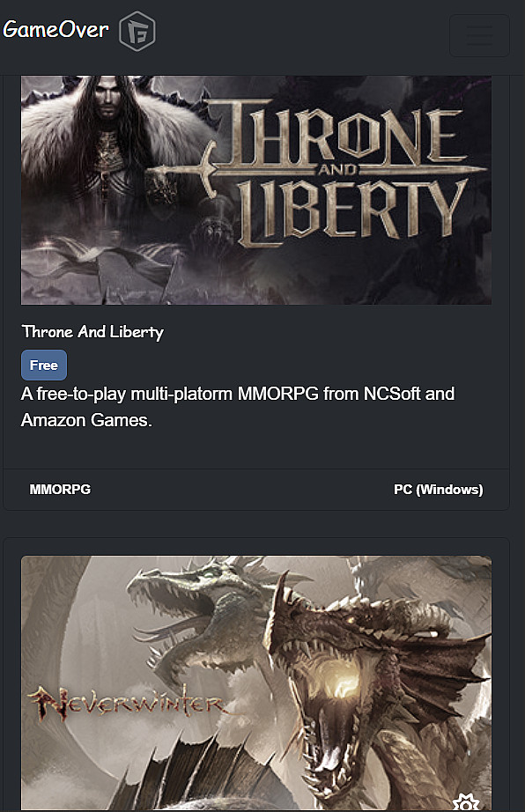
Task: Select the NCSoft and Amazon Games description
Action: 238,407
